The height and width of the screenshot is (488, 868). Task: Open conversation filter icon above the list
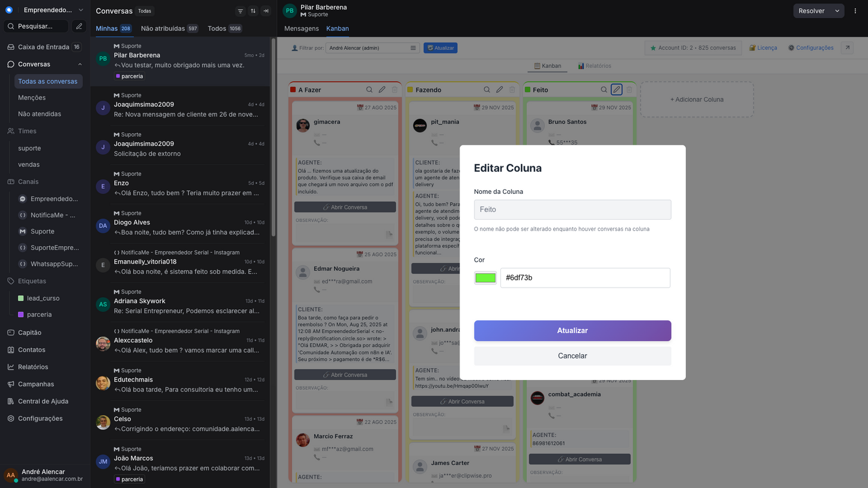(240, 10)
